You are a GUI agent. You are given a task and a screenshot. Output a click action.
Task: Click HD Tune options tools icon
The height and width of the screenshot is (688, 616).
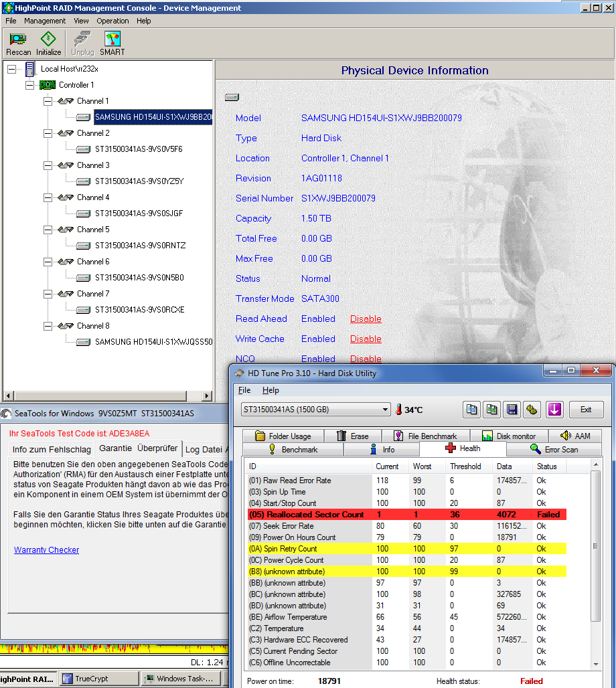click(x=532, y=410)
